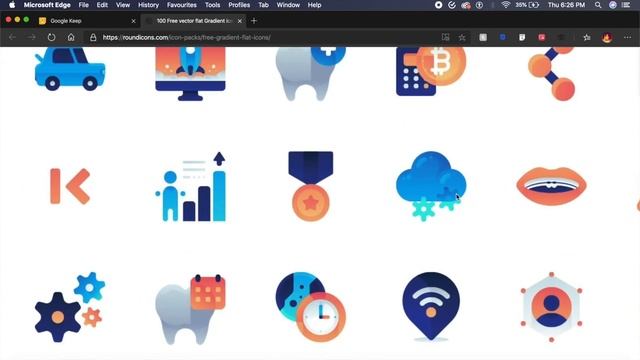This screenshot has height=360, width=640.
Task: Go back with browser back arrow
Action: [x=12, y=37]
